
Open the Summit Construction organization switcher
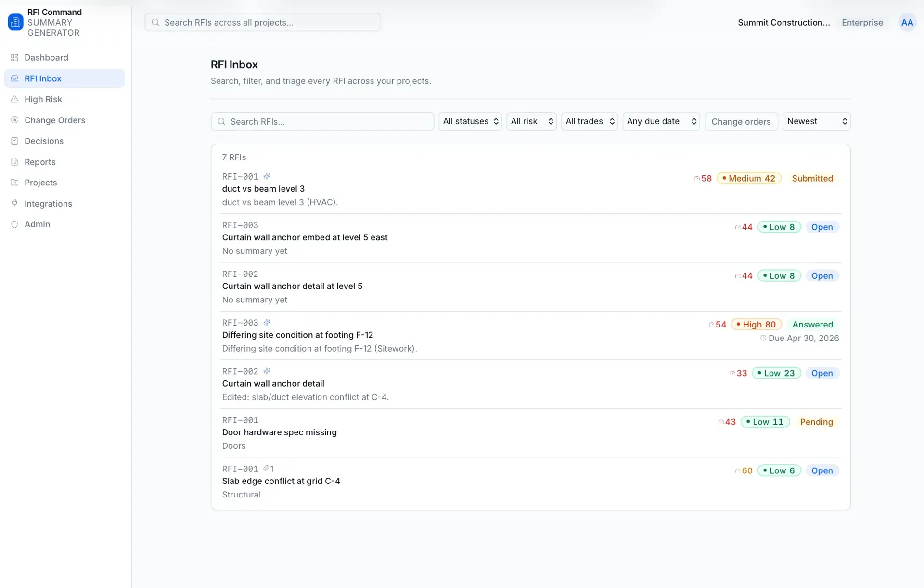coord(783,22)
